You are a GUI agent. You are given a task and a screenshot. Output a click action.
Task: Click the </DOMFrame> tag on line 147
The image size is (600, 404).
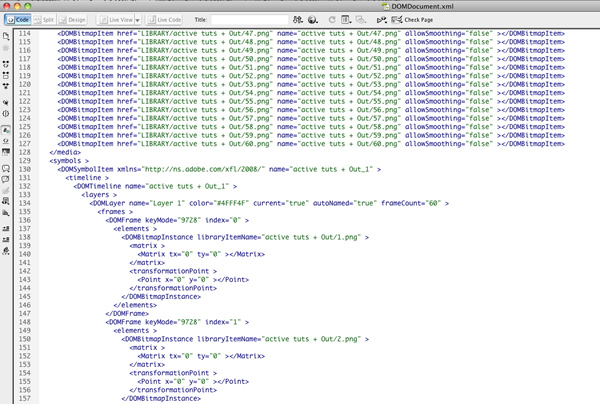(127, 313)
